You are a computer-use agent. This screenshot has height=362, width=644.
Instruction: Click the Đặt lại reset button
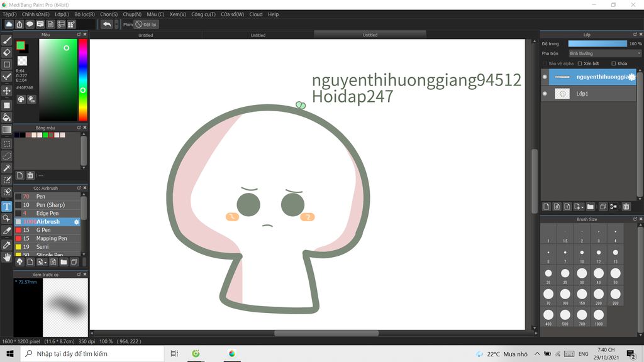point(147,25)
